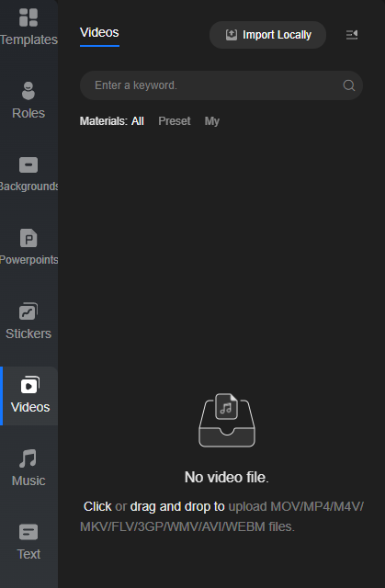The image size is (385, 588).
Task: Click the 'No video file.' placeholder
Action: [227, 478]
